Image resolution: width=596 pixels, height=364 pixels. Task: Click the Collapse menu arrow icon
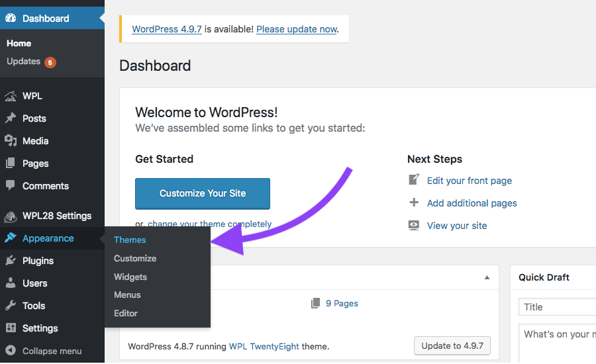[x=11, y=350]
